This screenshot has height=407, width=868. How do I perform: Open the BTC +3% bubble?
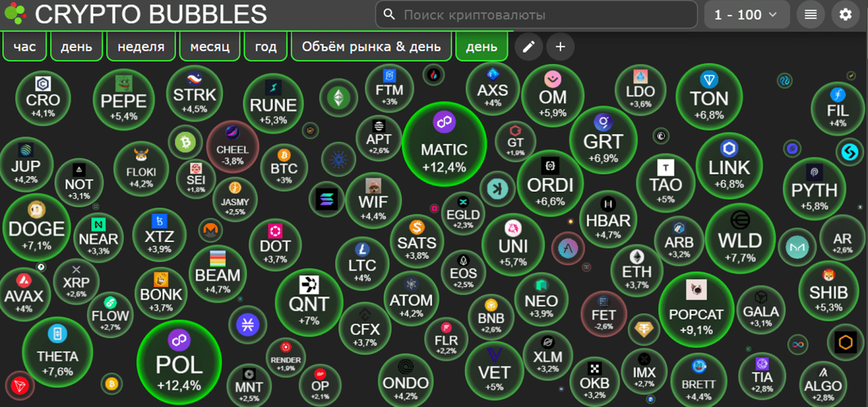pyautogui.click(x=284, y=167)
